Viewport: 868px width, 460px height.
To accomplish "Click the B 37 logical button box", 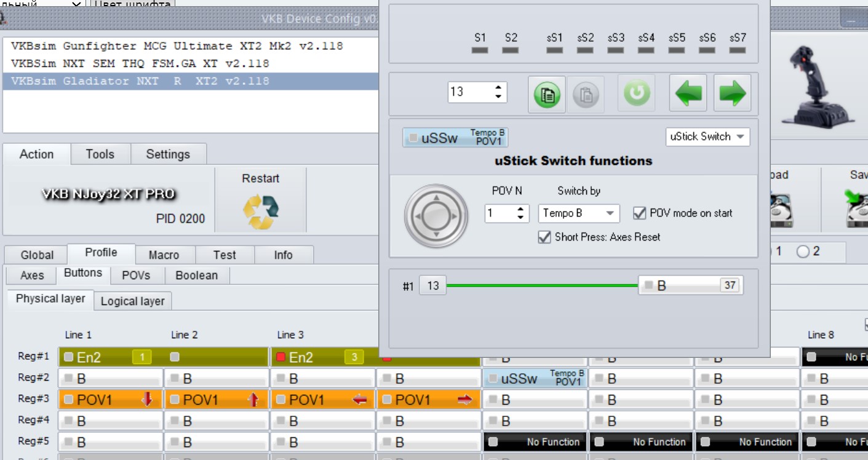I will [691, 285].
